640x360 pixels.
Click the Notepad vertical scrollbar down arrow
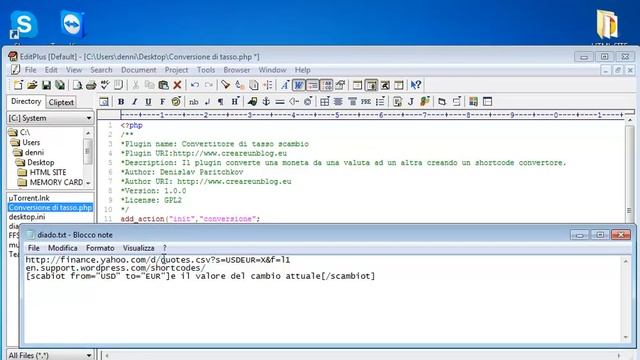coord(626,337)
